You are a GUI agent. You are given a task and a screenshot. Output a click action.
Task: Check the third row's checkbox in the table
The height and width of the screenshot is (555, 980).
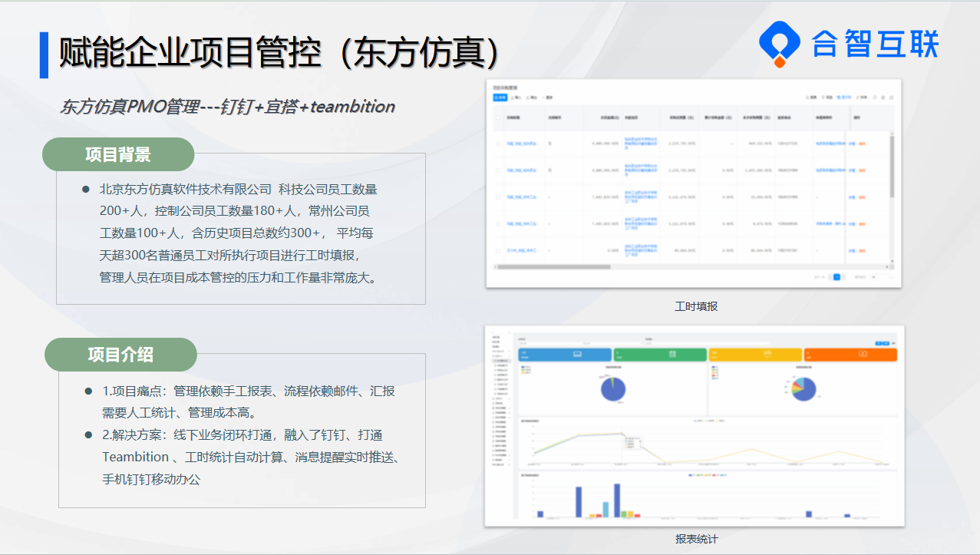coord(498,197)
